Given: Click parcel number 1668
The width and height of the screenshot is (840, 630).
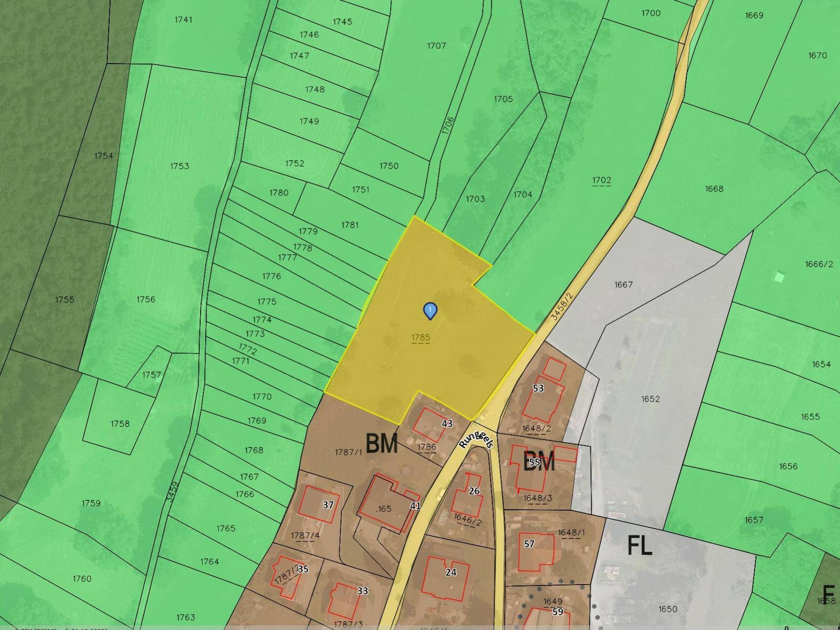Looking at the screenshot, I should pyautogui.click(x=714, y=188).
